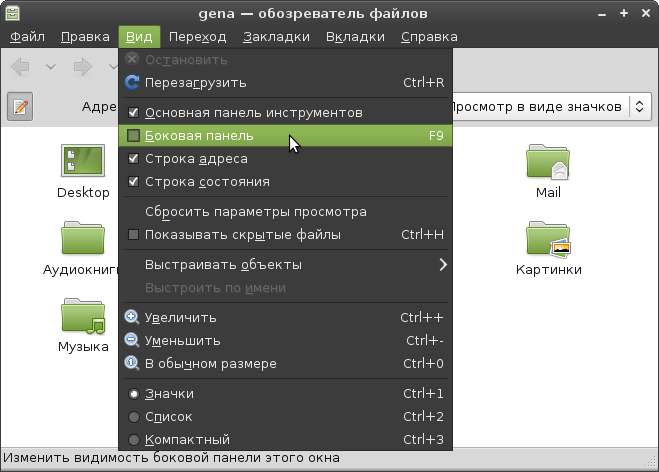Image resolution: width=659 pixels, height=472 pixels.
Task: Minimize the gena window
Action: click(x=602, y=14)
